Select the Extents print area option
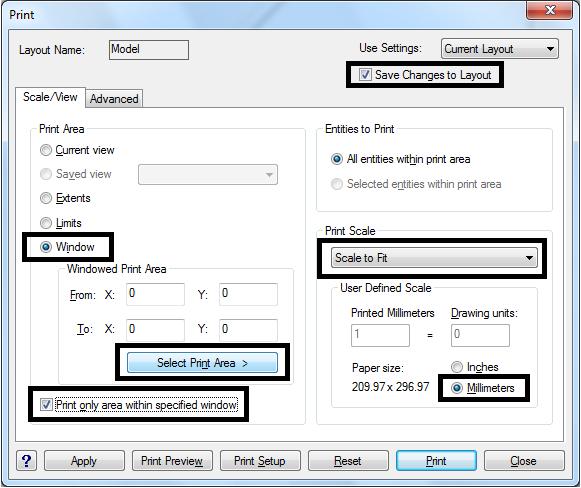Image resolution: width=581 pixels, height=488 pixels. point(46,198)
